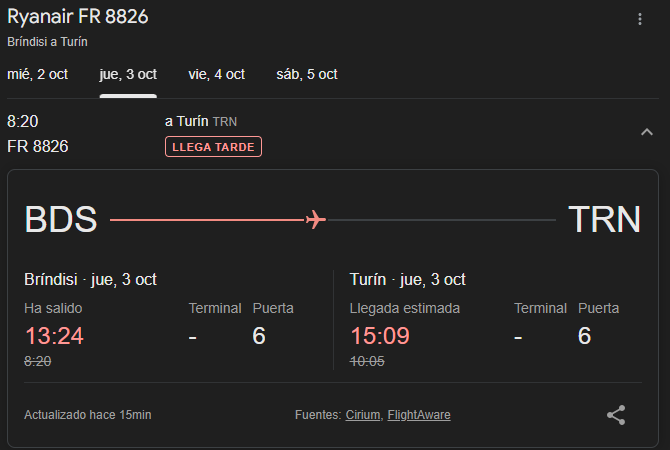Click the share icon
Screen dimensions: 670x450
pos(616,415)
